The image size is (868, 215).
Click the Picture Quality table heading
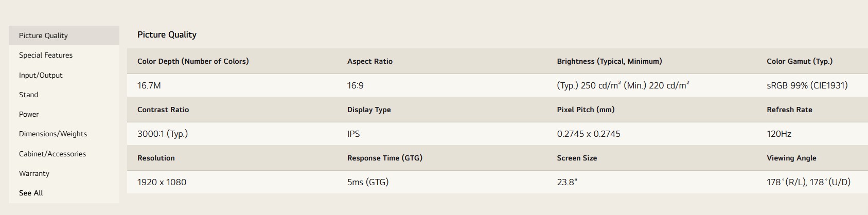point(167,34)
